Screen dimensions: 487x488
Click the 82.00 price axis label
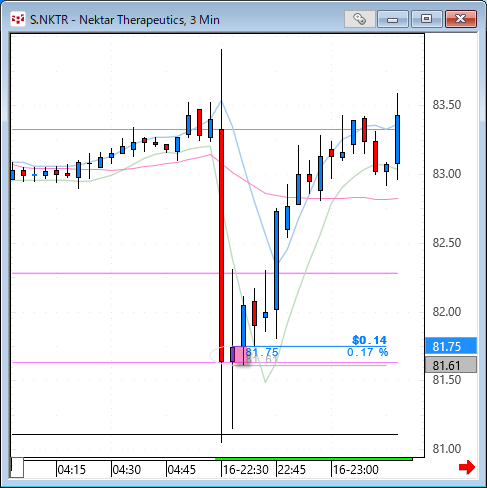[447, 312]
